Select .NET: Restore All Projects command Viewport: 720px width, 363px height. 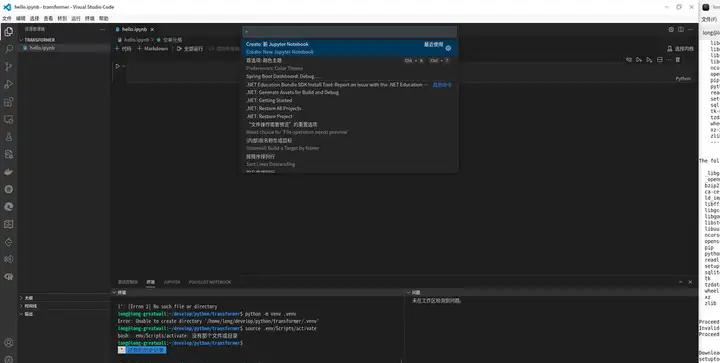[350, 108]
